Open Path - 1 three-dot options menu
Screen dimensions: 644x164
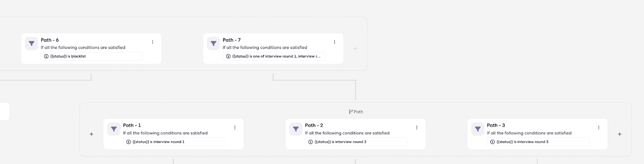[235, 127]
